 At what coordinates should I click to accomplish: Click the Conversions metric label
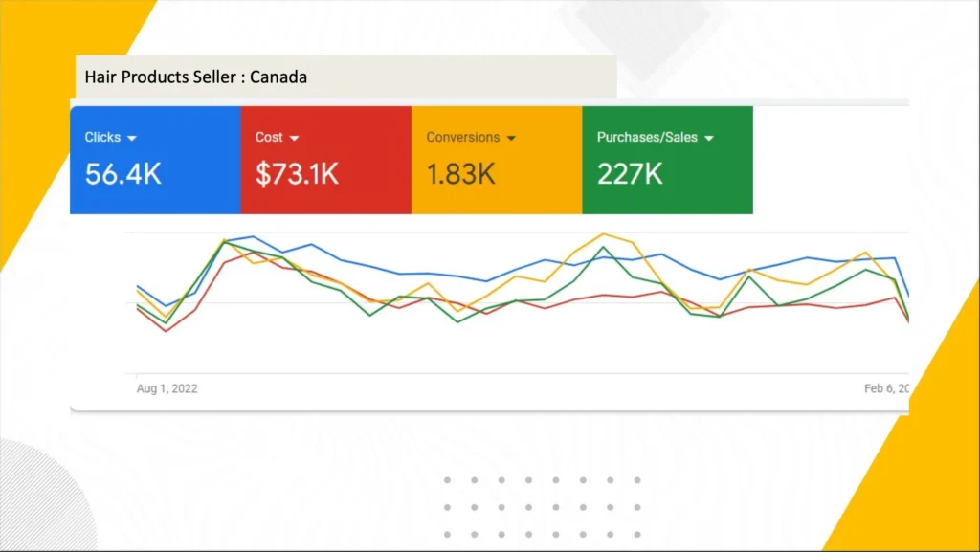[463, 137]
